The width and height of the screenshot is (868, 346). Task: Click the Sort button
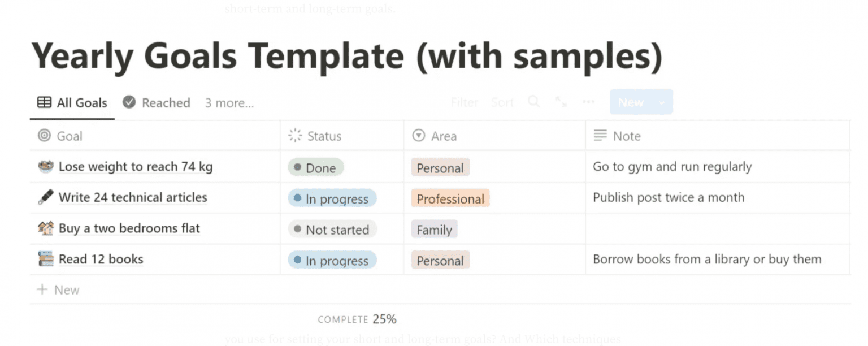coord(502,102)
